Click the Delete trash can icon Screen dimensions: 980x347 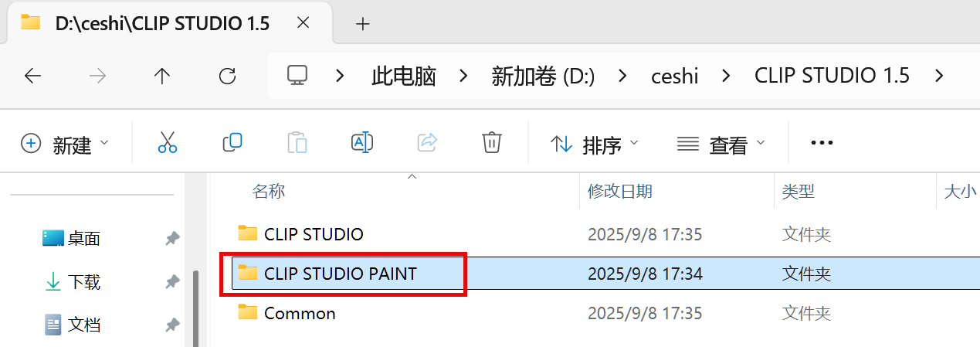click(x=492, y=143)
